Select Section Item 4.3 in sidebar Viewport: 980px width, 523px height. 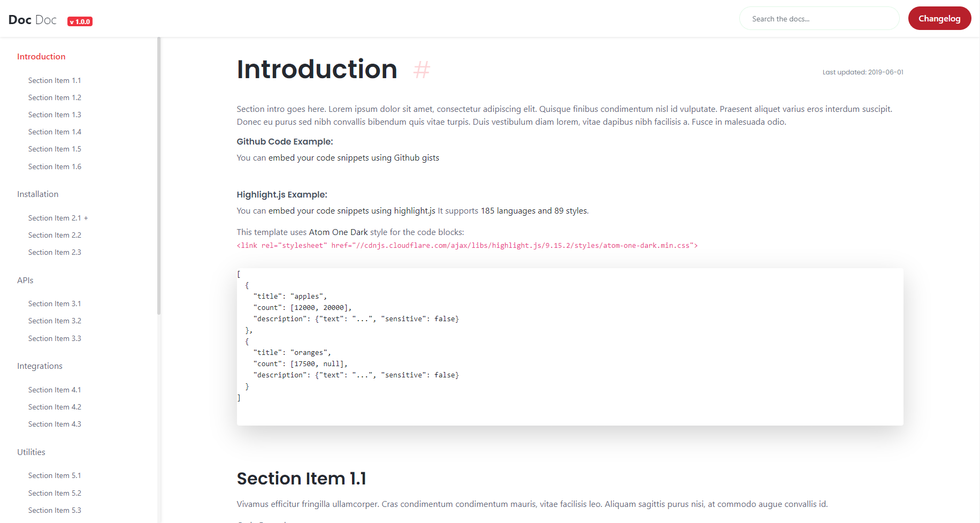point(55,424)
